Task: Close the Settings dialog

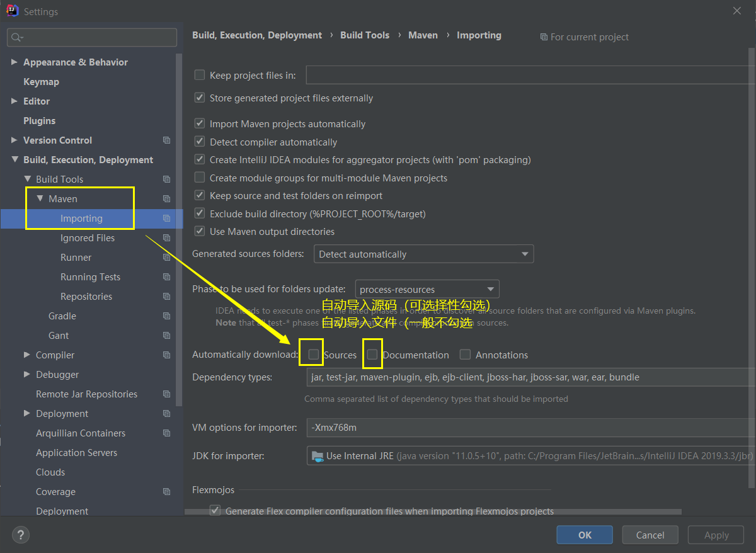Action: [737, 11]
